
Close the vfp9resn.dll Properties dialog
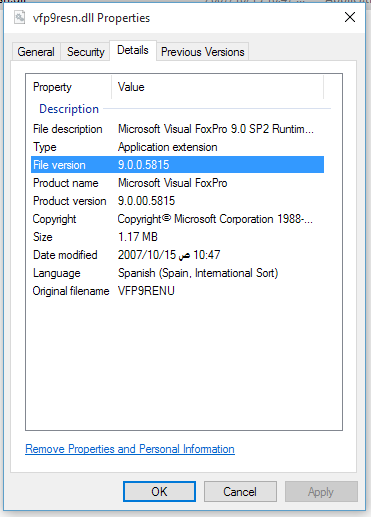[x=350, y=17]
